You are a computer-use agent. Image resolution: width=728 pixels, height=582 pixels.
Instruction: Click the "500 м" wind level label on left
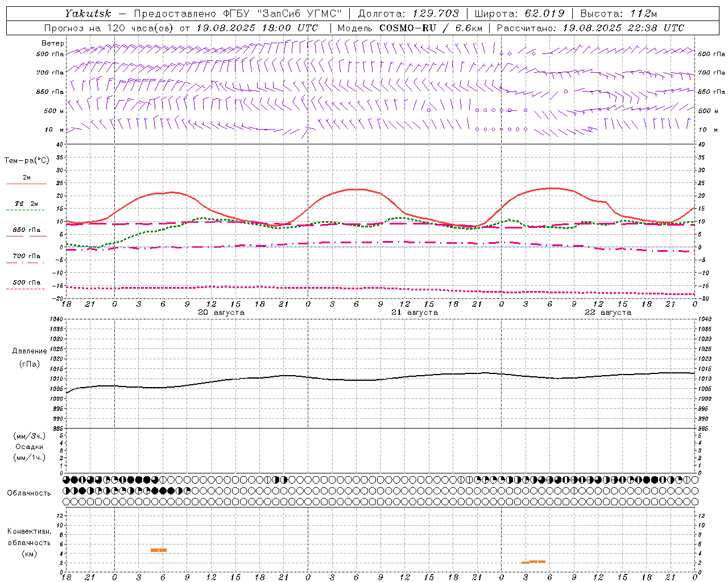coord(54,111)
